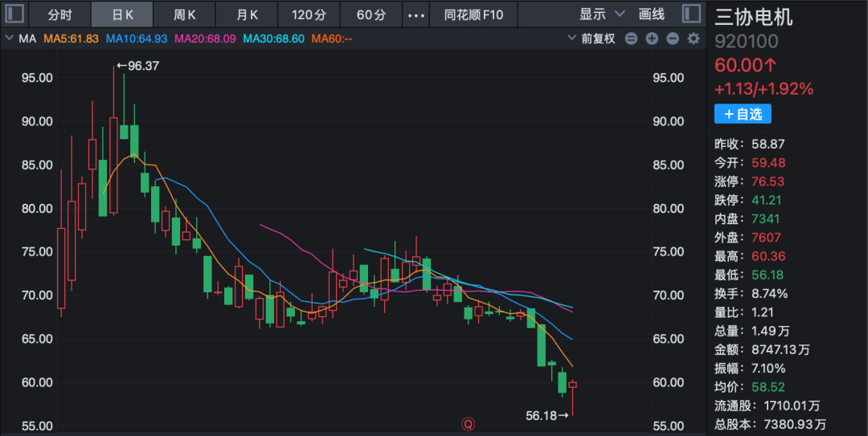Activate the 画线 drawing tool
This screenshot has height=436, width=868.
point(651,14)
